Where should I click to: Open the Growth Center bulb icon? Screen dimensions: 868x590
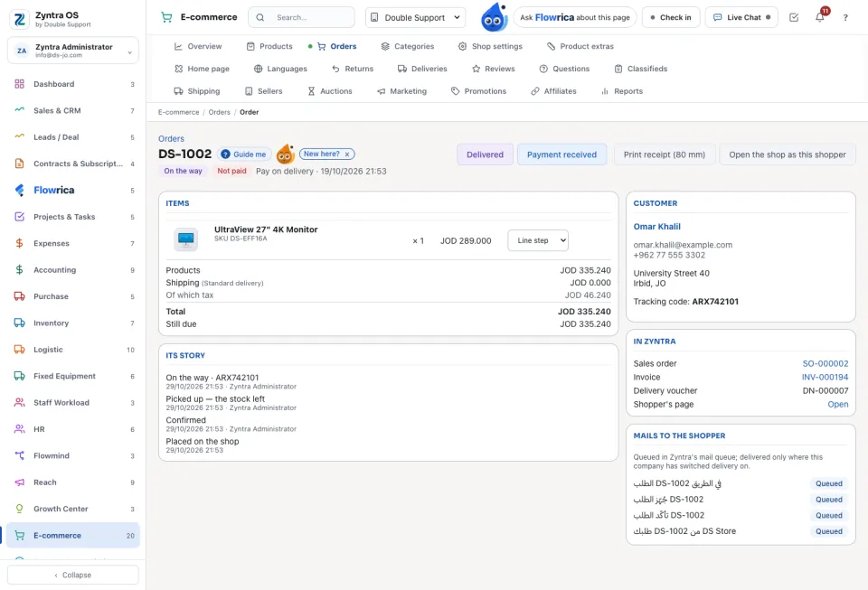click(19, 509)
